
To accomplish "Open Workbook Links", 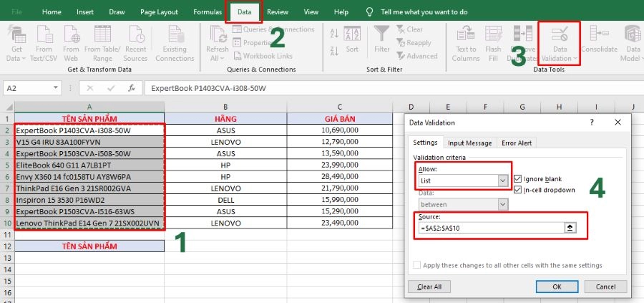I will tap(263, 55).
